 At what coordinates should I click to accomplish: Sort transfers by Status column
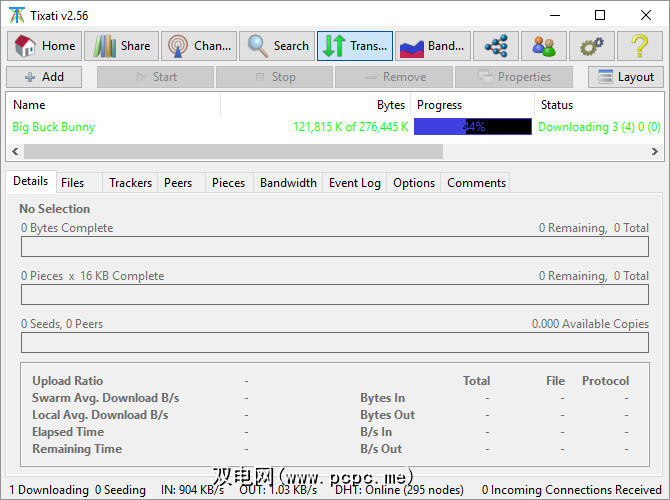click(x=599, y=105)
